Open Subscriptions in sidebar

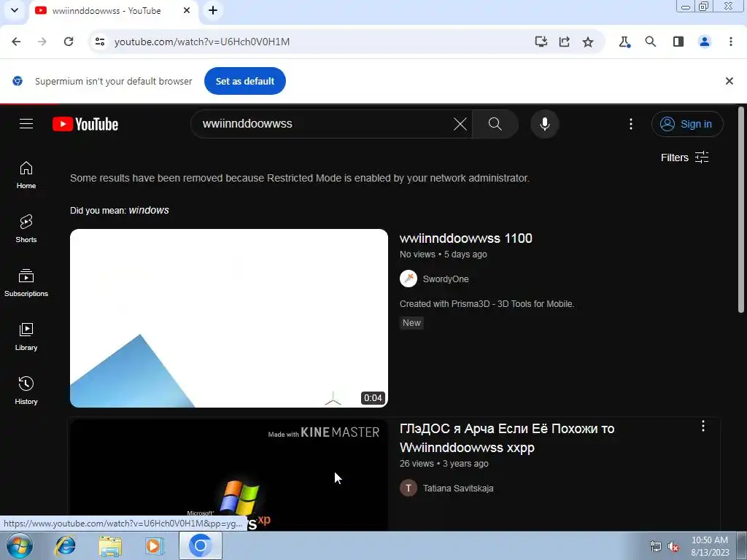tap(26, 283)
